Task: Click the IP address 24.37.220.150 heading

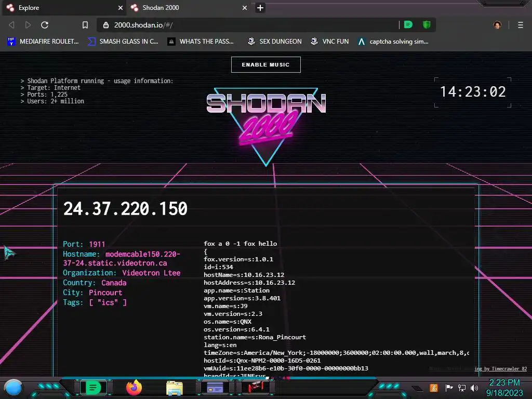Action: click(x=125, y=208)
